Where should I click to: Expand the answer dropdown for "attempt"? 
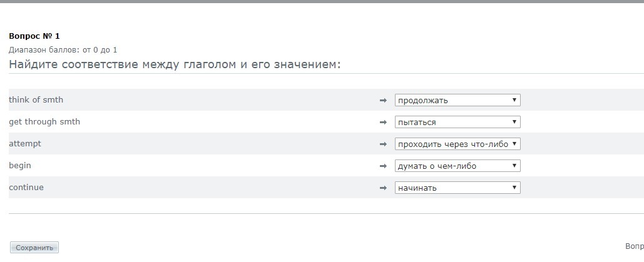click(457, 144)
